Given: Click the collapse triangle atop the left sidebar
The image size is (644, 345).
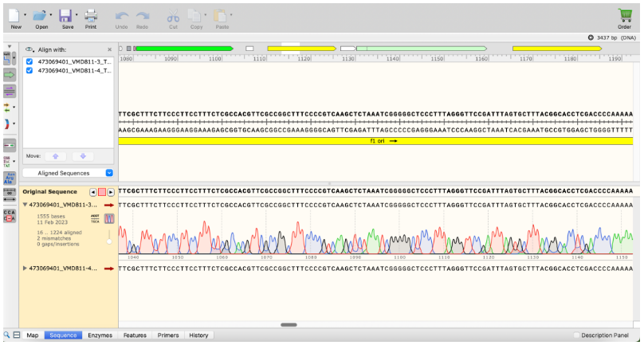Looking at the screenshot, I should (x=10, y=46).
